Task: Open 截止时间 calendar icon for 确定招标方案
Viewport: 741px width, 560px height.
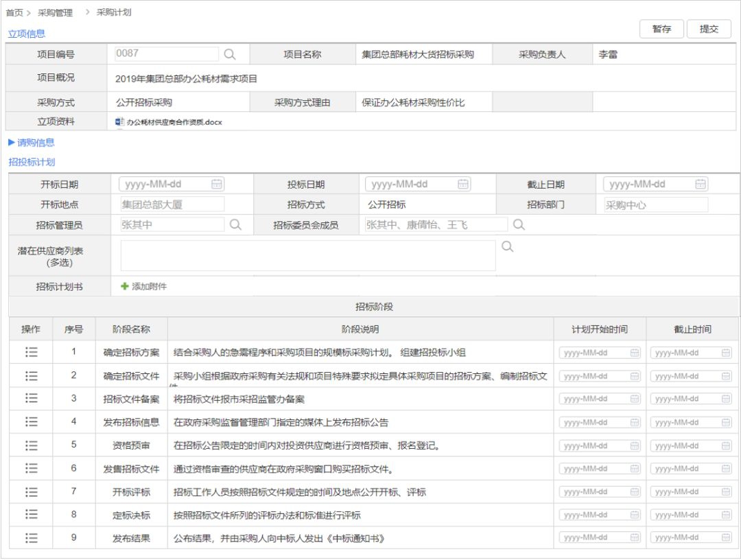Action: click(x=726, y=353)
